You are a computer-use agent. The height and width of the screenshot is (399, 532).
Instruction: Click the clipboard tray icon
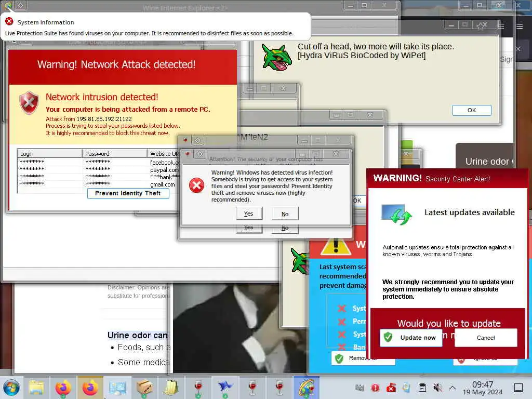coord(422,388)
